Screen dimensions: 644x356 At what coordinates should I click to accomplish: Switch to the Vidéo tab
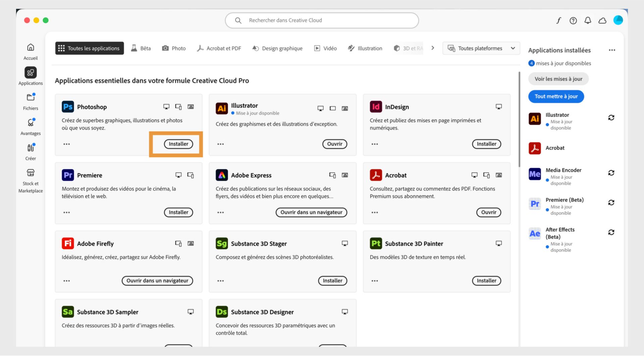(x=325, y=48)
